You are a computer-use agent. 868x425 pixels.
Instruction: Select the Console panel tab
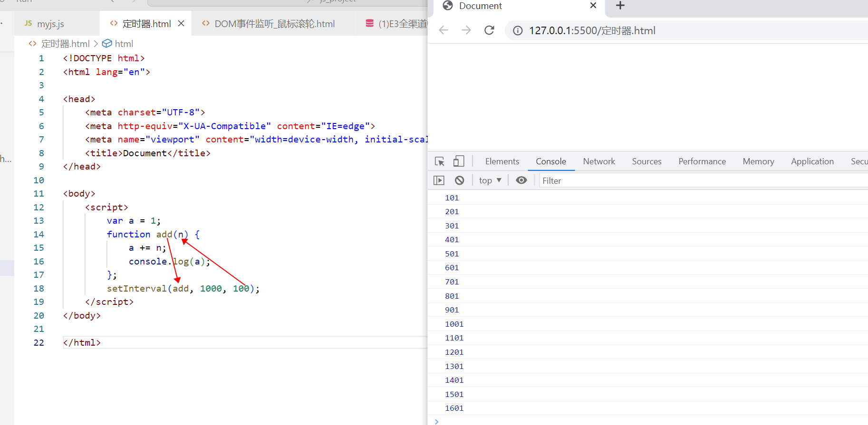coord(551,161)
